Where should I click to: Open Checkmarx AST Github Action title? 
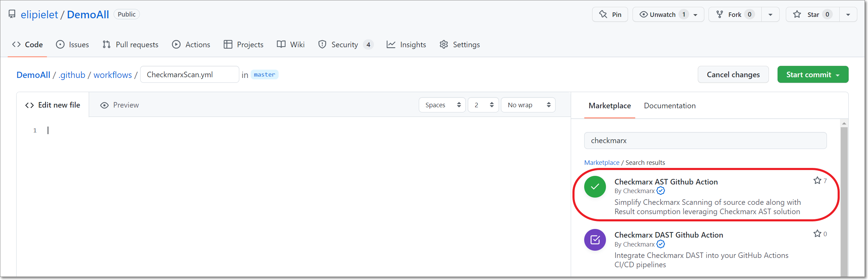pyautogui.click(x=666, y=182)
